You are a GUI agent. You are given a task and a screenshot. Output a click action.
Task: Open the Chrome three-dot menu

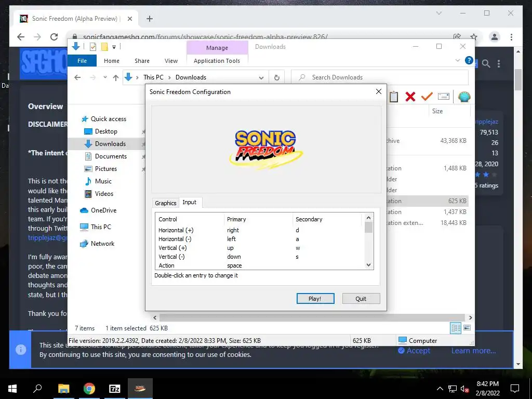(511, 37)
